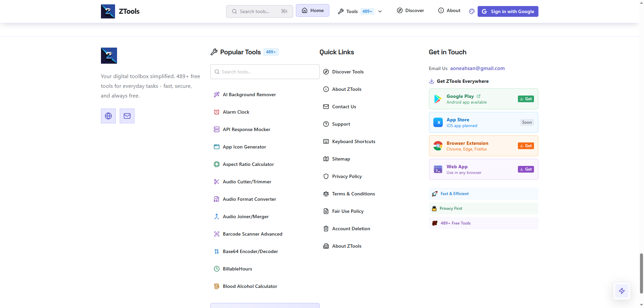Click the globe icon under the ZTools description

click(108, 116)
